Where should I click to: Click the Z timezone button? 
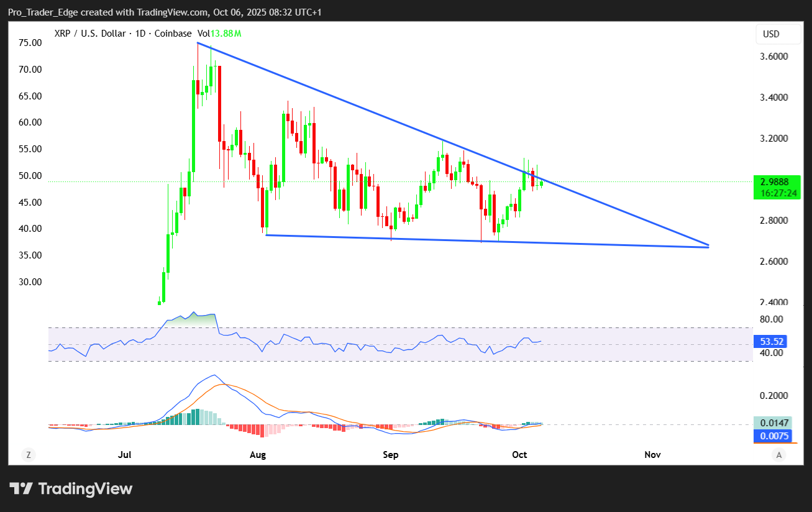pos(28,455)
